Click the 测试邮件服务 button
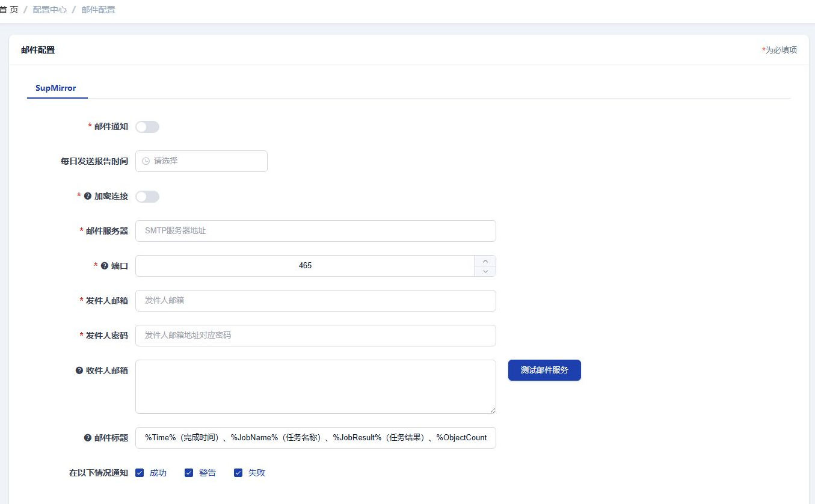Screen dimensions: 815x504 [544, 370]
